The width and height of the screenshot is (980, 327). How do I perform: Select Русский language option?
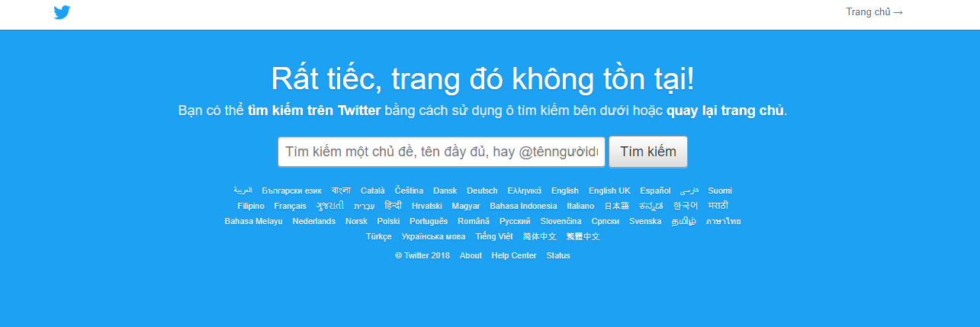[x=515, y=221]
